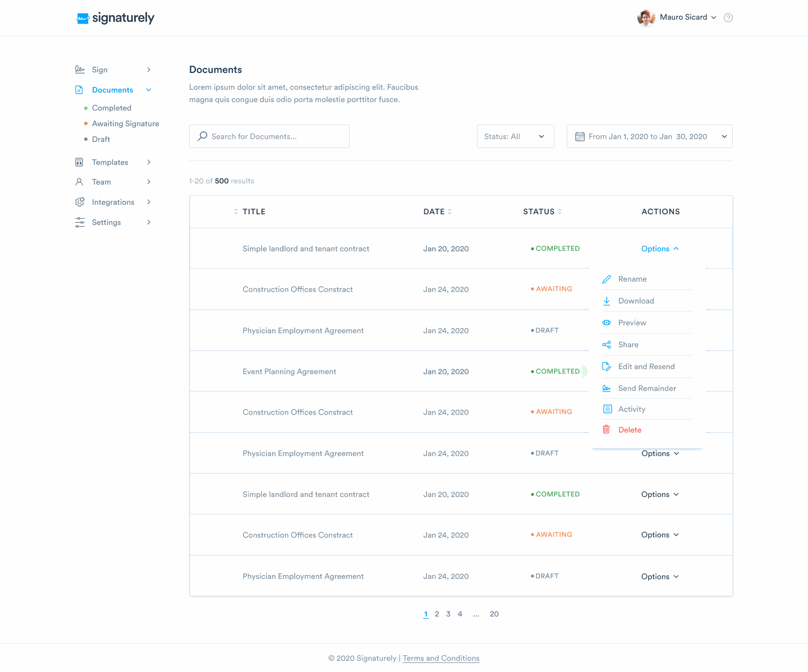
Task: Open the help question mark icon
Action: [x=728, y=17]
